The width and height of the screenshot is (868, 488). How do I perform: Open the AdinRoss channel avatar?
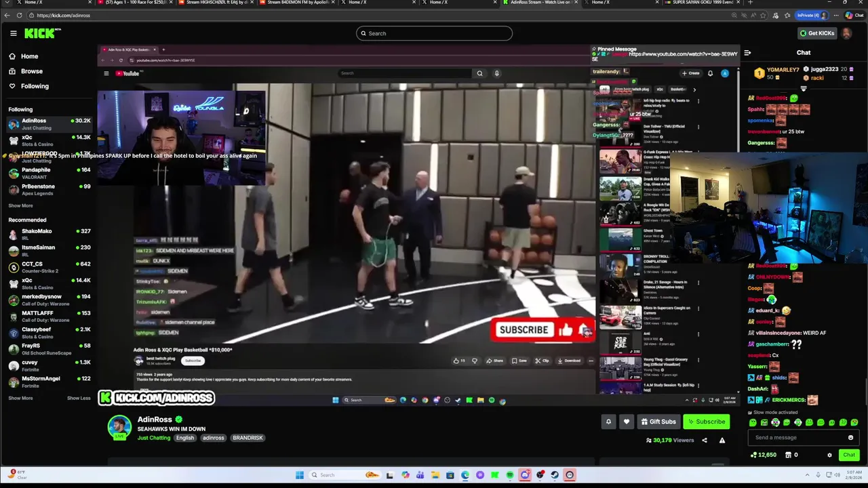coord(119,427)
